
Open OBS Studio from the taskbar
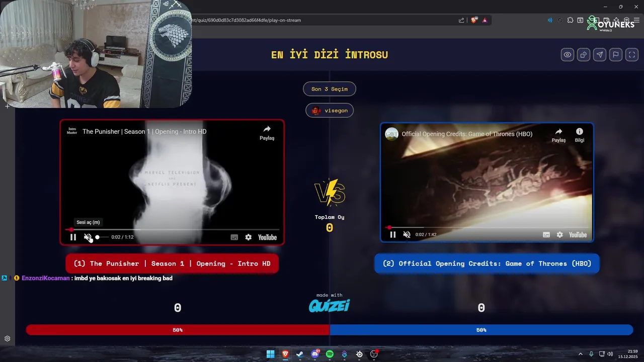coord(374,354)
